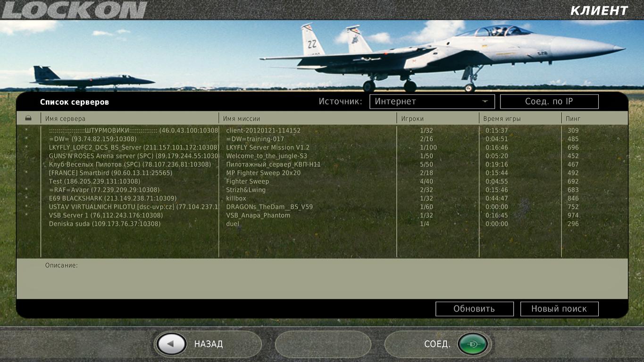This screenshot has height=362, width=644.
Task: Click mission name =DW=training-017
Action: click(255, 139)
